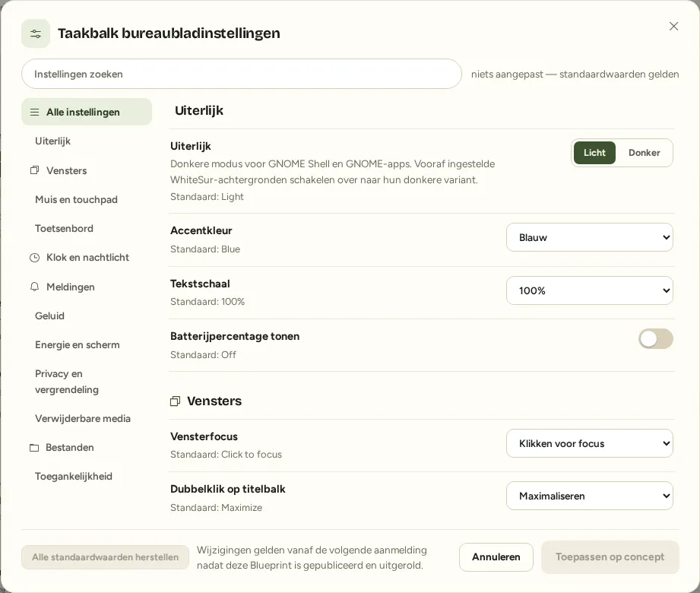The height and width of the screenshot is (593, 700).
Task: Open the Accentkleur dropdown showing Blauw
Action: [589, 237]
